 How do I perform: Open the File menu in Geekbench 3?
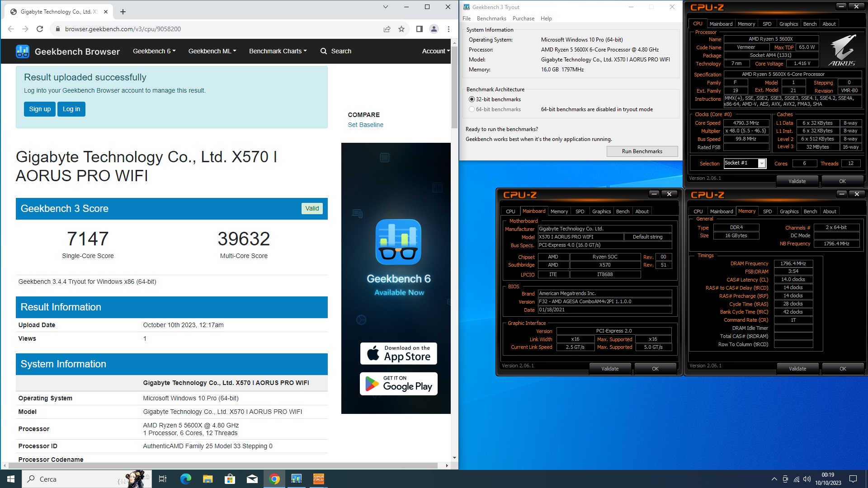(x=467, y=19)
